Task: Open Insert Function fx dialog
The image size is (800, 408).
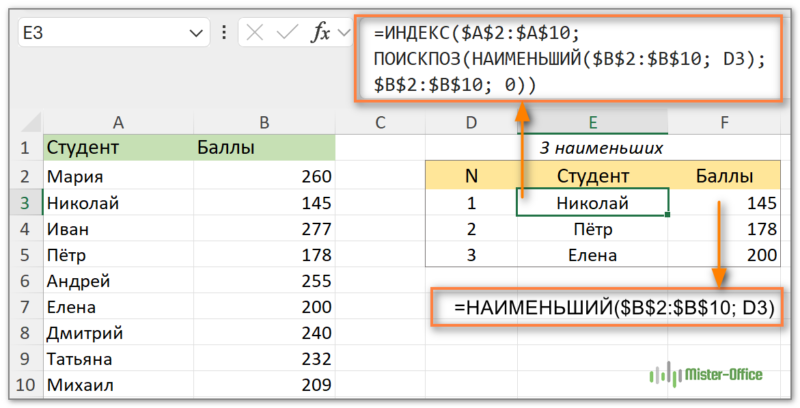Action: [x=320, y=33]
